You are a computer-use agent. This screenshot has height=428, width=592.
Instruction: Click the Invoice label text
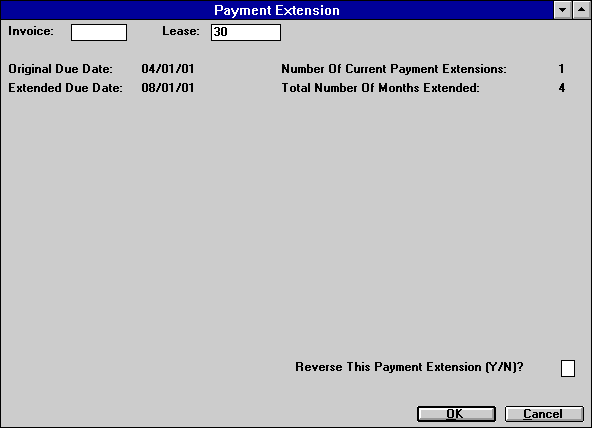31,31
